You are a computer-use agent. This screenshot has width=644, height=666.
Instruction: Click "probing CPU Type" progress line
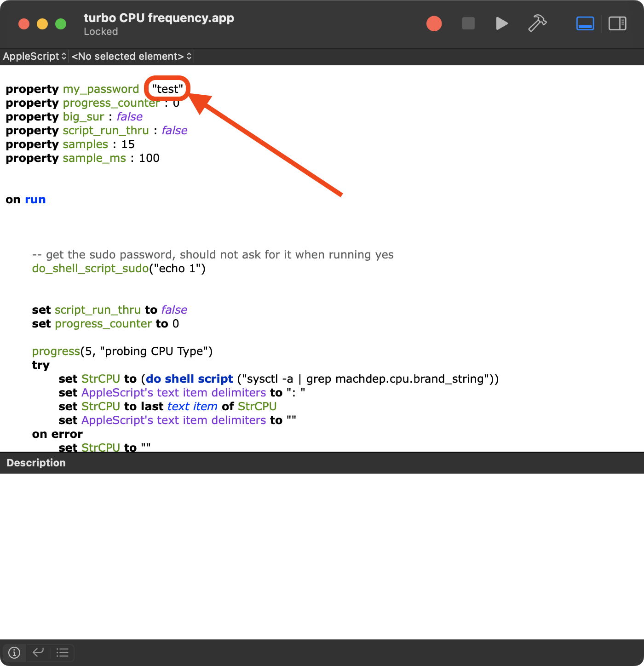[x=122, y=351]
